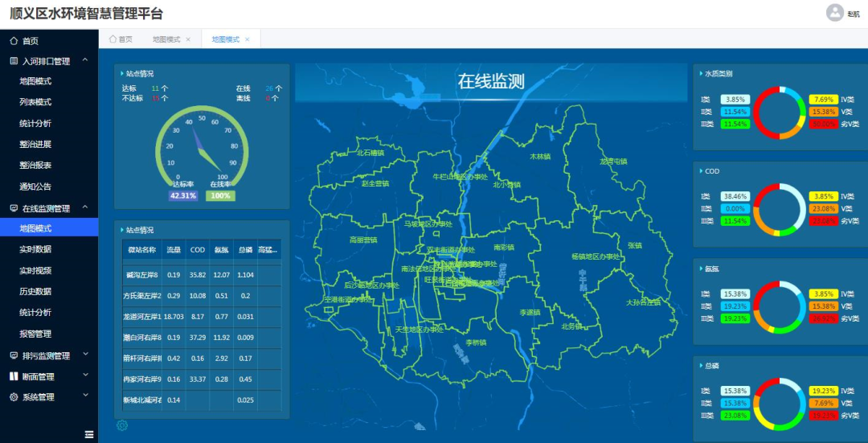868x443 pixels.
Task: Close the active 地图模式 tab
Action: pyautogui.click(x=248, y=39)
